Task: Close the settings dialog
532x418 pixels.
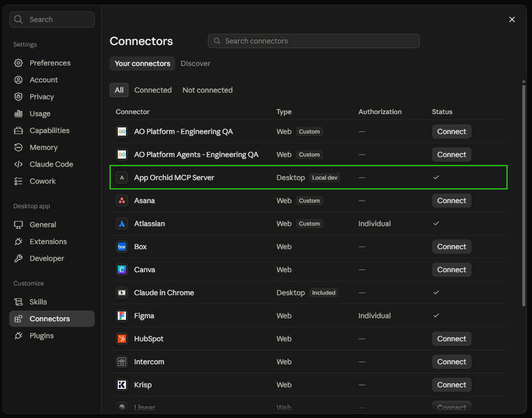Action: click(512, 19)
